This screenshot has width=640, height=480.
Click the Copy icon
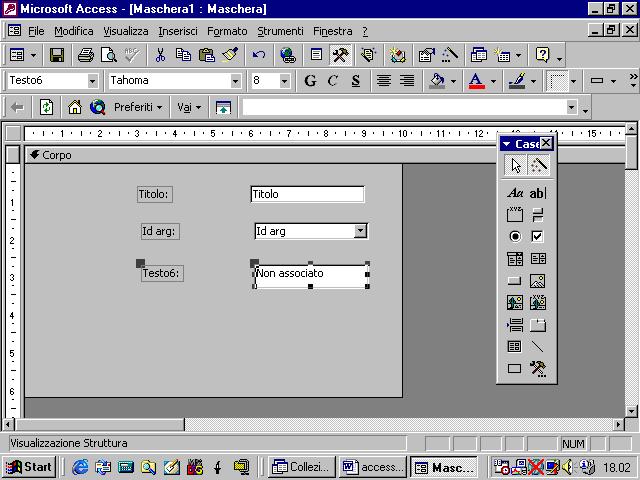[x=183, y=55]
